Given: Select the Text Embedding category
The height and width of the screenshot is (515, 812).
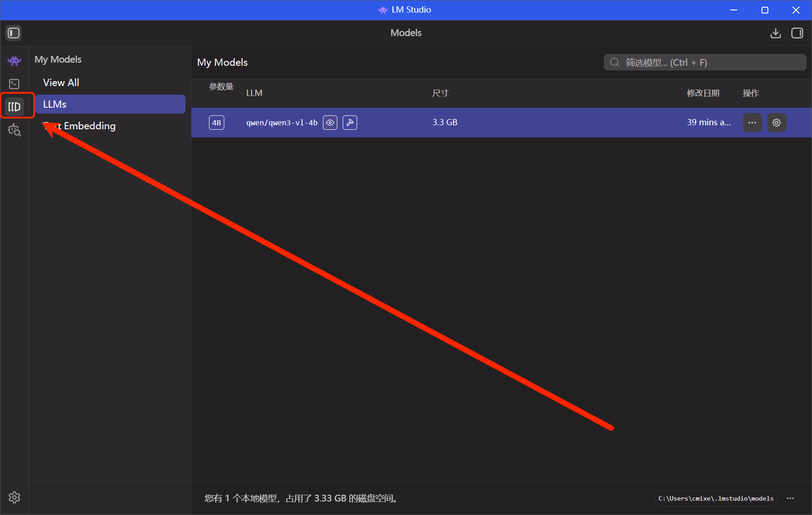Looking at the screenshot, I should 110,126.
